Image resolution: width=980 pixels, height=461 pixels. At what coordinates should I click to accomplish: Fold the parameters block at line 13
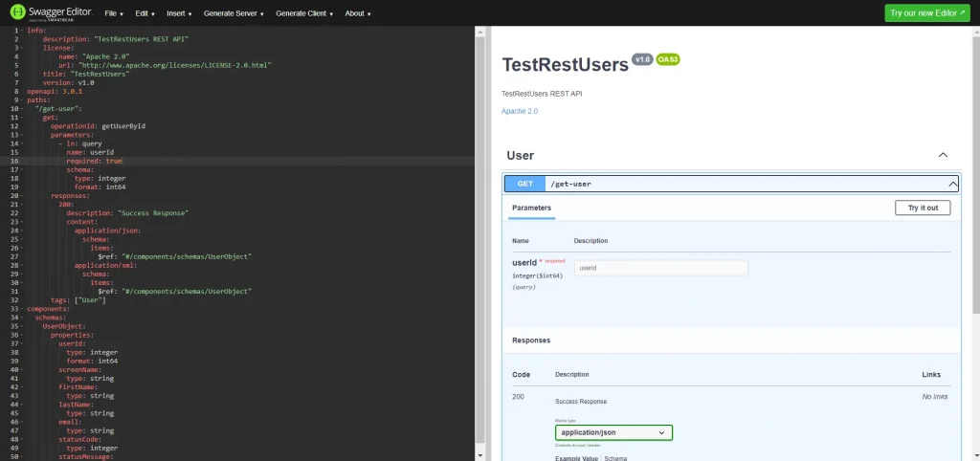pyautogui.click(x=23, y=135)
